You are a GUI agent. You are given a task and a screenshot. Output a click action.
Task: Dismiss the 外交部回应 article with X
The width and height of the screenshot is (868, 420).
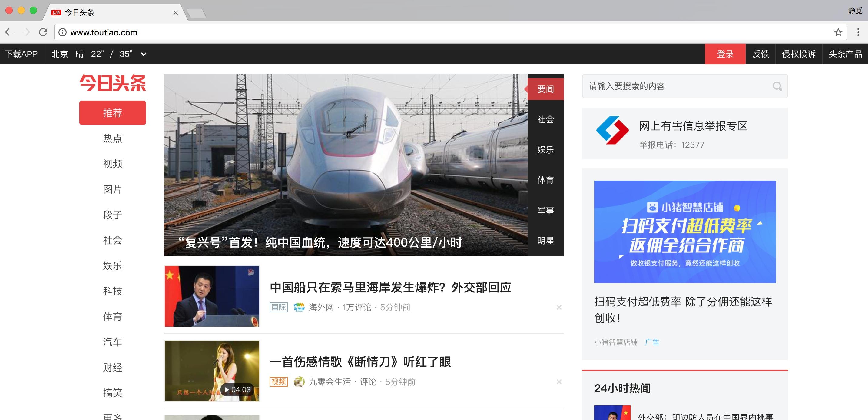pyautogui.click(x=559, y=307)
